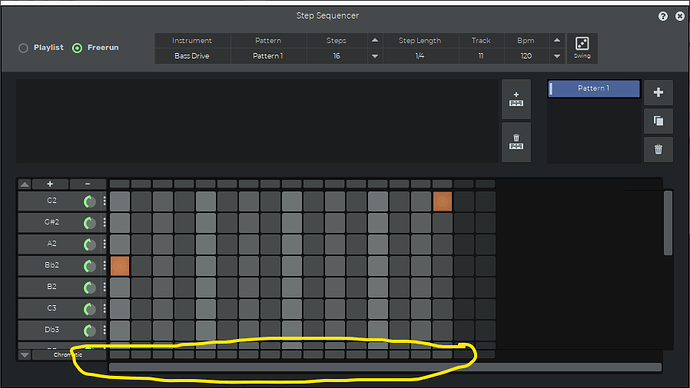Toggle G2 row first step

(120, 201)
